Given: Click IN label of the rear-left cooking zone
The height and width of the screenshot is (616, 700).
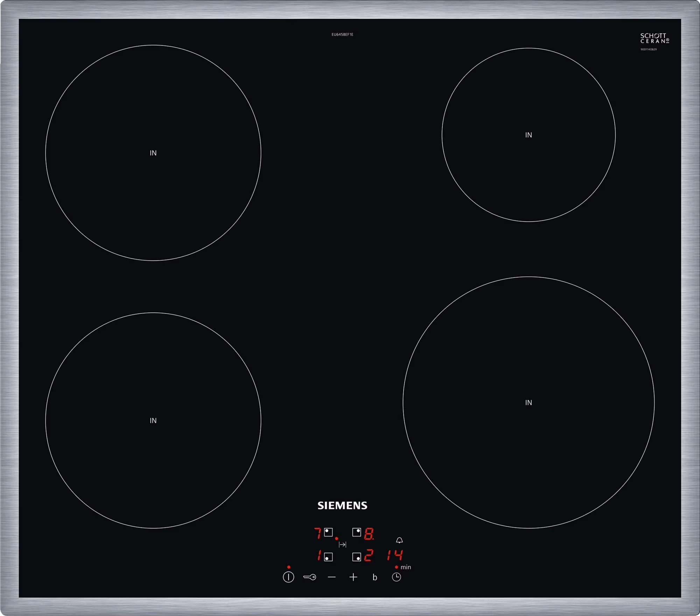Looking at the screenshot, I should [x=153, y=153].
